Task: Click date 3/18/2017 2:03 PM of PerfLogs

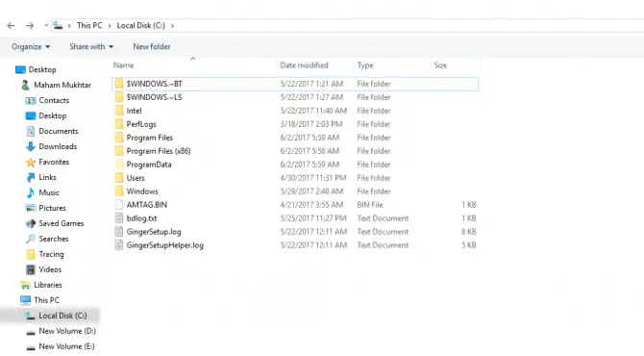Action: [x=311, y=124]
